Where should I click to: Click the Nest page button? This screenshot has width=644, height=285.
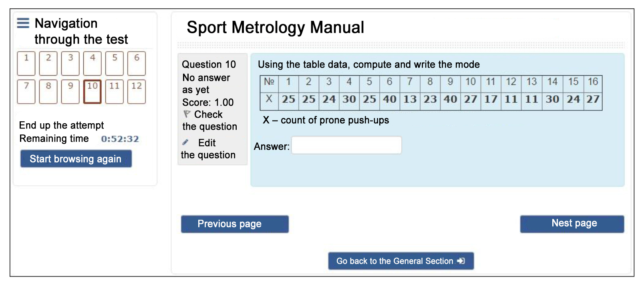572,224
